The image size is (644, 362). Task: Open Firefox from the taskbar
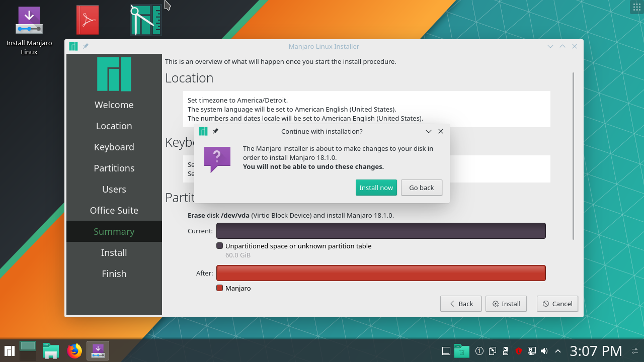point(74,351)
